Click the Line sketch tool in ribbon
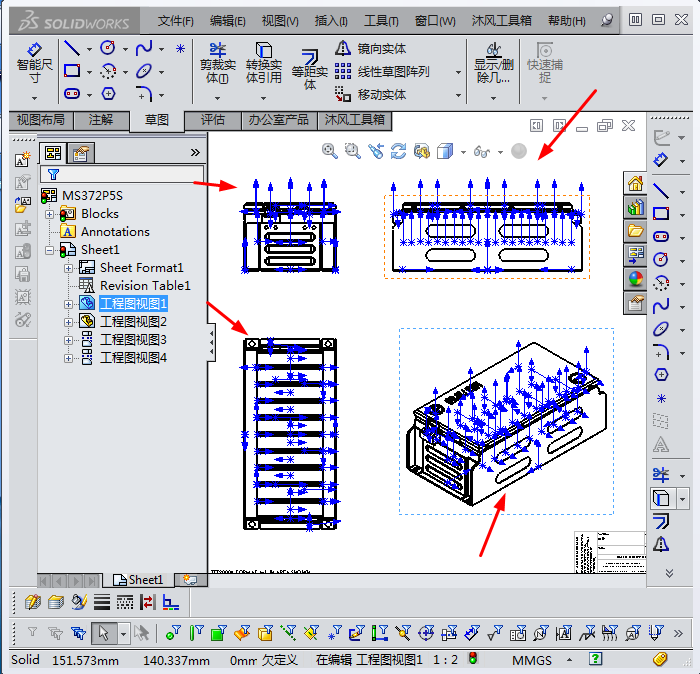700x674 pixels. [x=72, y=47]
